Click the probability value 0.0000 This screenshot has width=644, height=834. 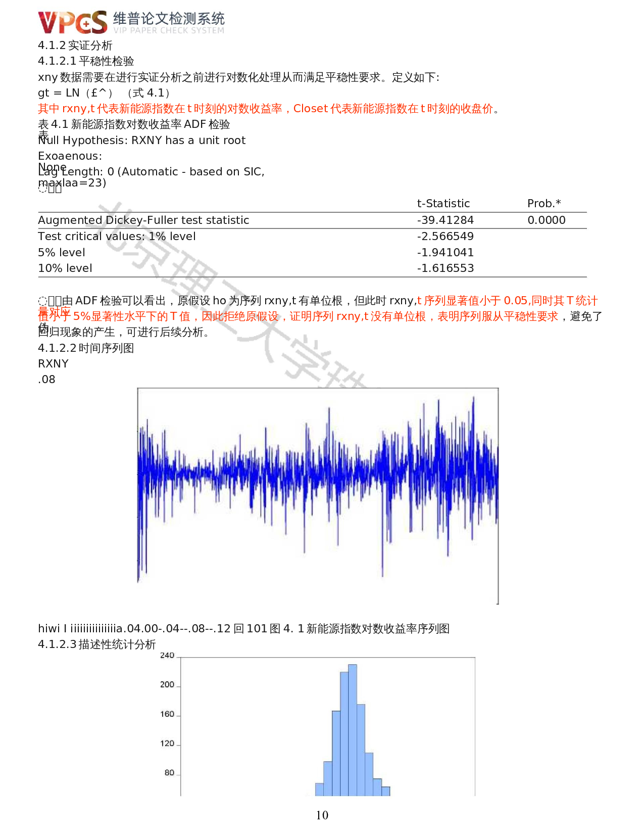547,220
